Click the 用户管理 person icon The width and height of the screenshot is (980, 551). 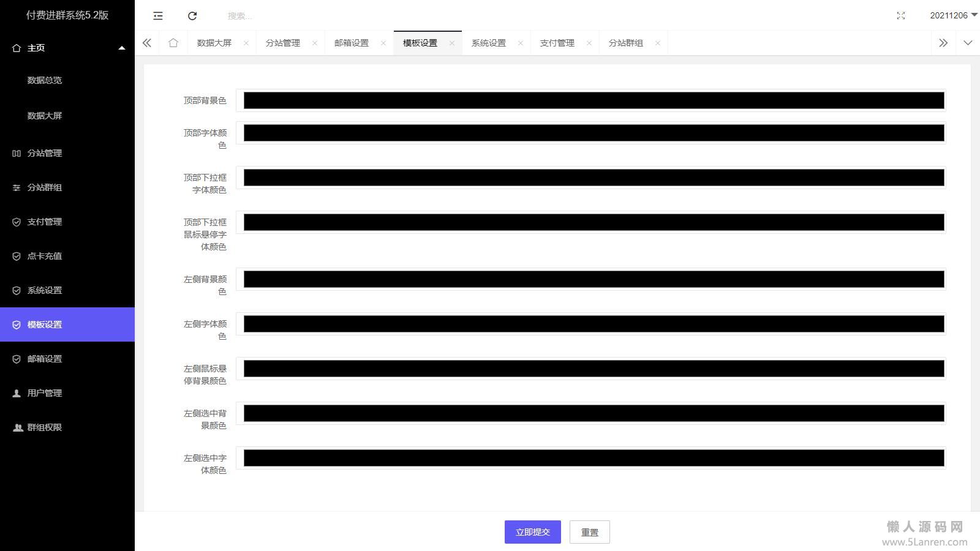(17, 393)
